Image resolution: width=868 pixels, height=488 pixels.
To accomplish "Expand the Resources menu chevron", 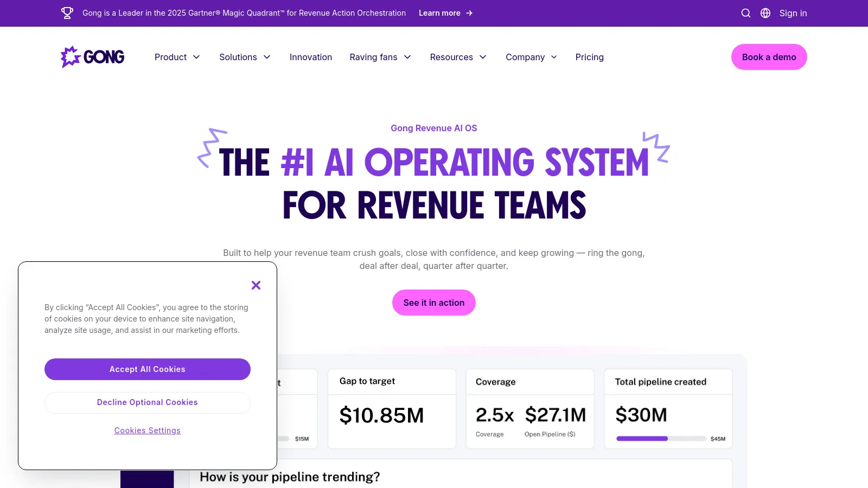I will (x=483, y=57).
